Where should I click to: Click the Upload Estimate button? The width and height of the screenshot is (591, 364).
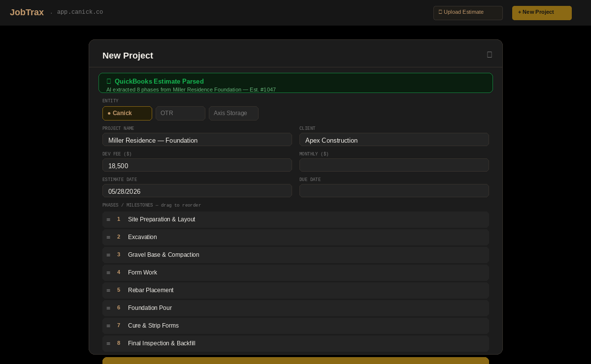468,13
